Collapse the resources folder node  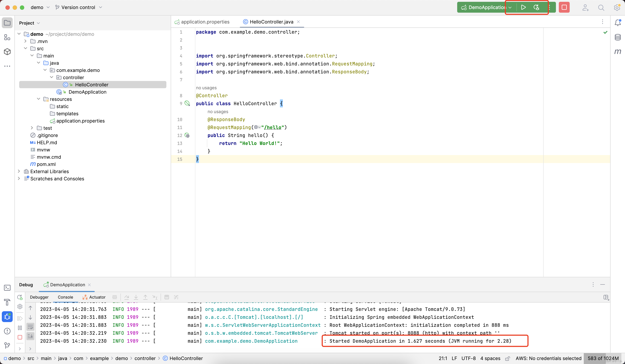[39, 99]
